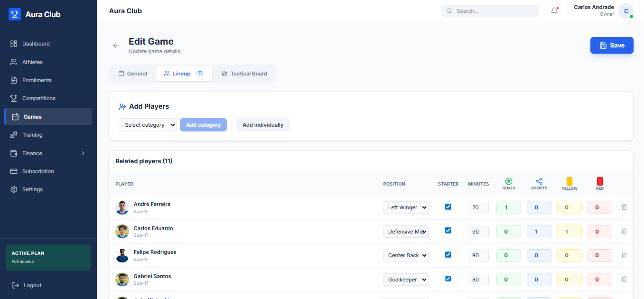Click the notification bell icon
Image resolution: width=644 pixels, height=299 pixels.
point(554,11)
